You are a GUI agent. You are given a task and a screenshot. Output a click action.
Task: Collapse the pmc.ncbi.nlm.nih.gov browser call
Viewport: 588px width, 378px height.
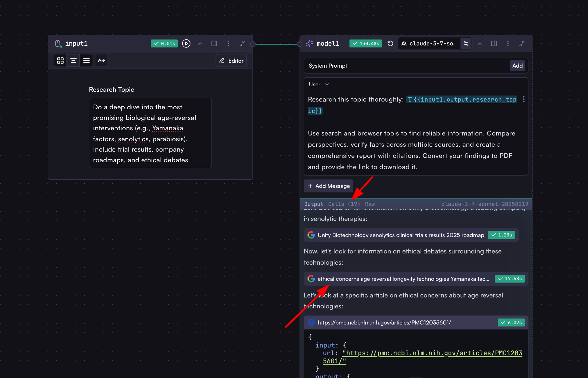(416, 322)
